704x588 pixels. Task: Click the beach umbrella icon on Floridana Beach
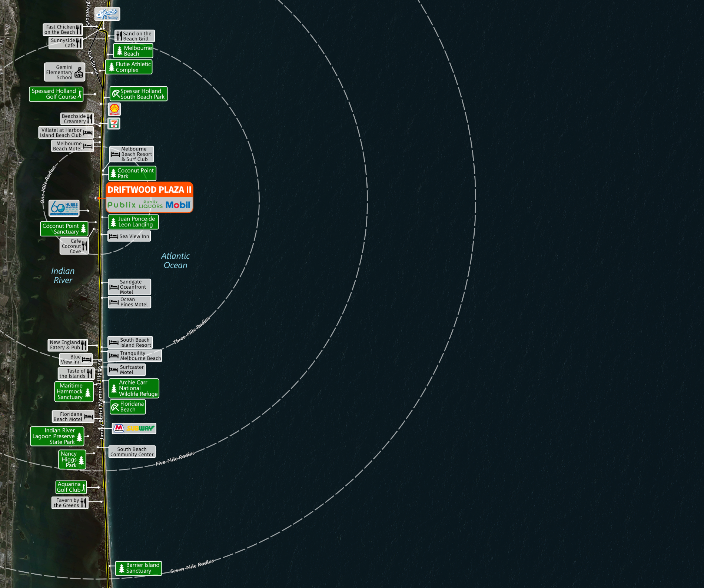pos(115,407)
